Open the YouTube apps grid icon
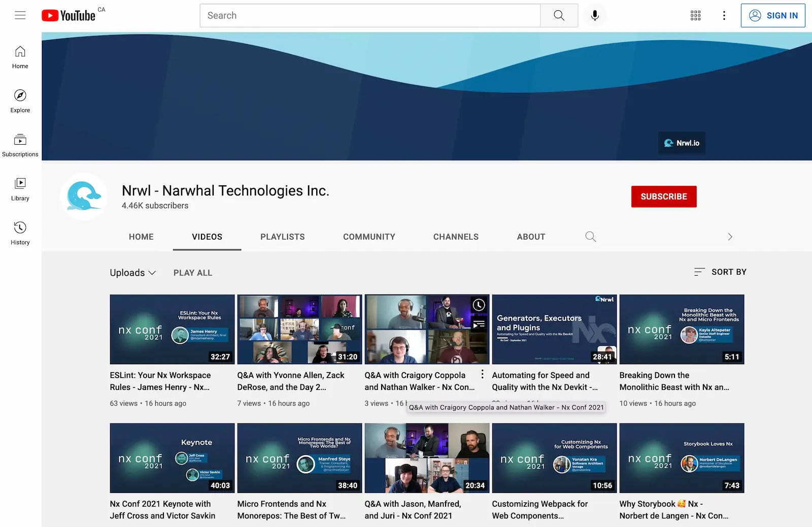812x527 pixels. click(695, 15)
